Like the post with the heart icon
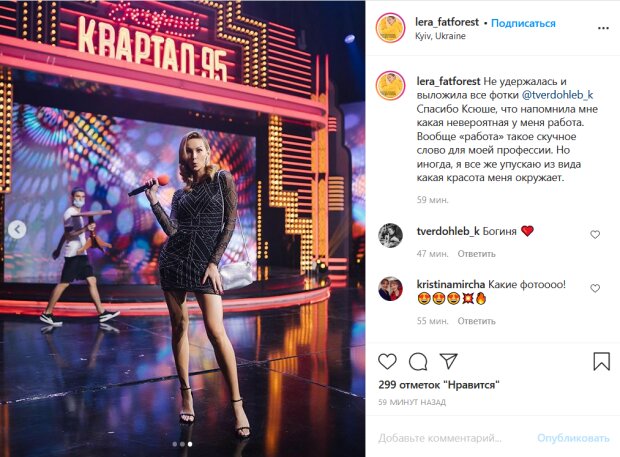The height and width of the screenshot is (457, 620). (387, 361)
